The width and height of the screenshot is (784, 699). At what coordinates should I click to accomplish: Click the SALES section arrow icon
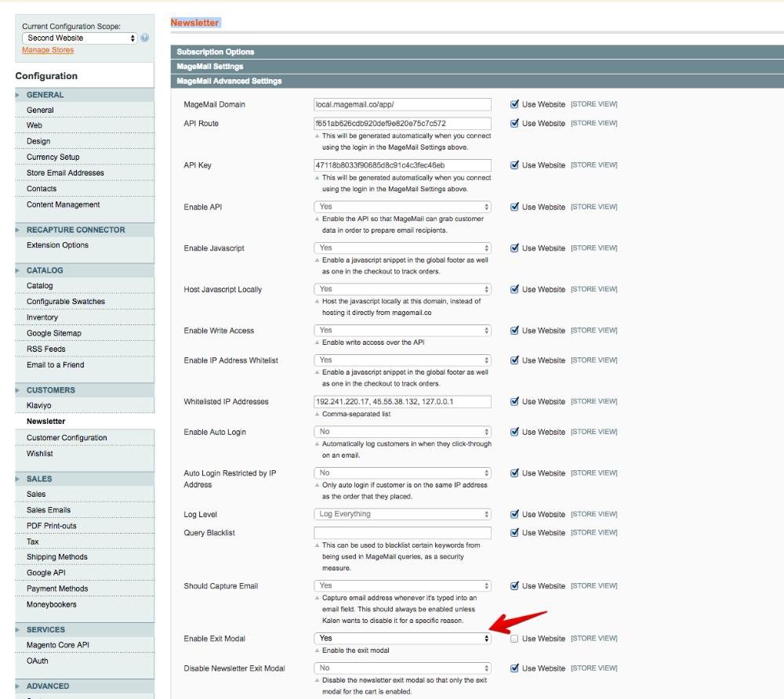pos(18,479)
